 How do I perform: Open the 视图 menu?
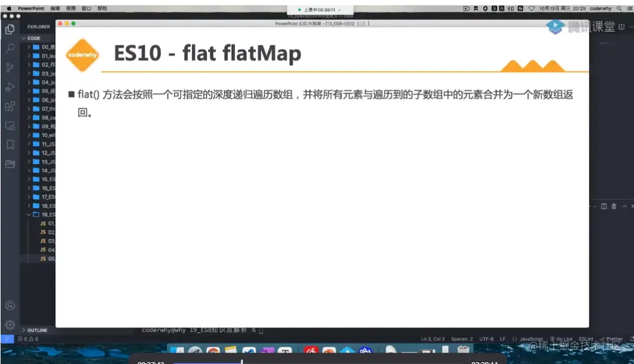click(71, 9)
